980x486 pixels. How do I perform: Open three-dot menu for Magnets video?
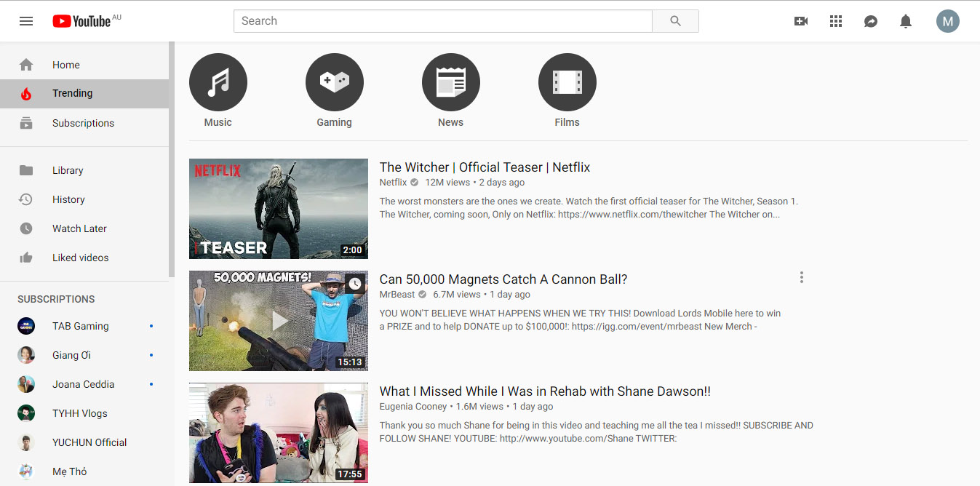coord(802,277)
